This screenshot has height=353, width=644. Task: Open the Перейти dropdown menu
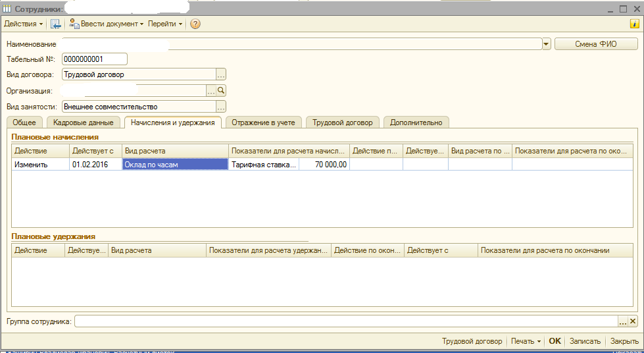165,24
